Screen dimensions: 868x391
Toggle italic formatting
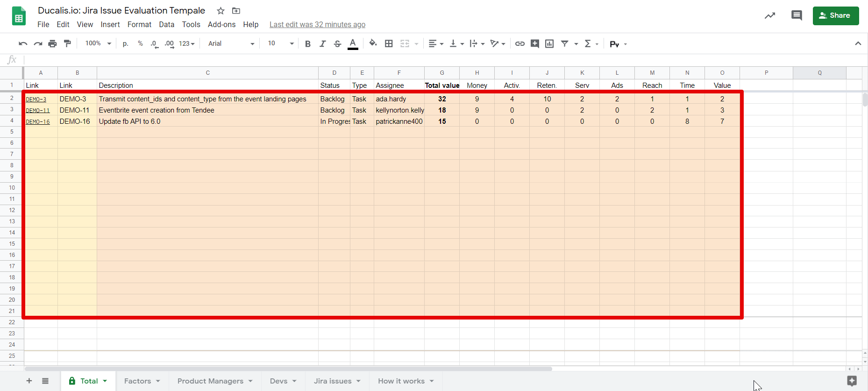point(322,43)
